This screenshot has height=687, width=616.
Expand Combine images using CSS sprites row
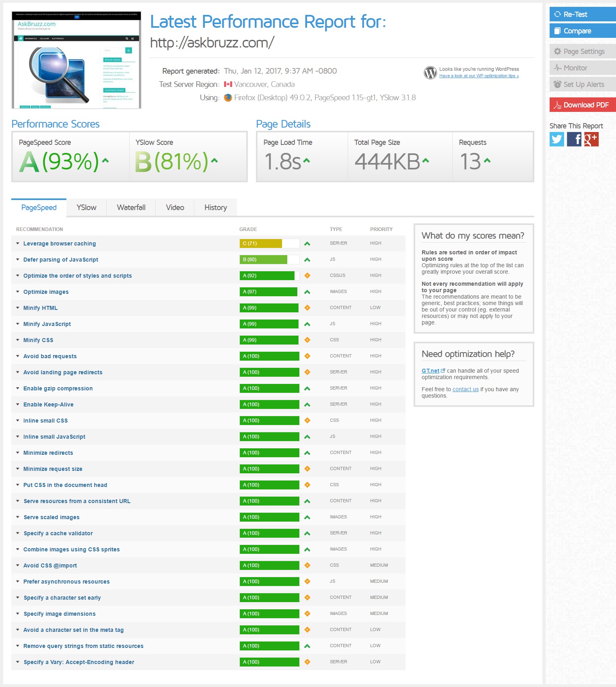[18, 549]
